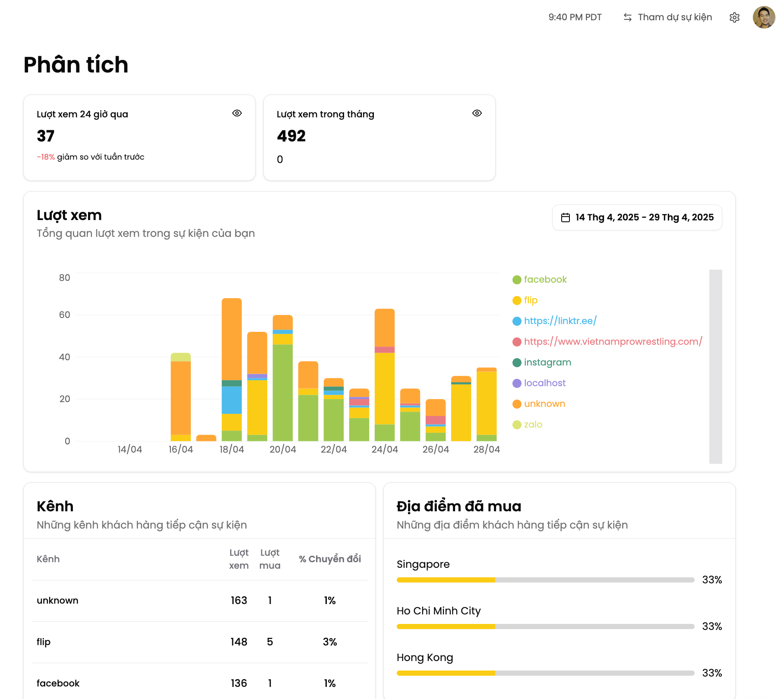Image resolution: width=784 pixels, height=699 pixels.
Task: Click eye icon on 24-hour views card
Action: (237, 113)
